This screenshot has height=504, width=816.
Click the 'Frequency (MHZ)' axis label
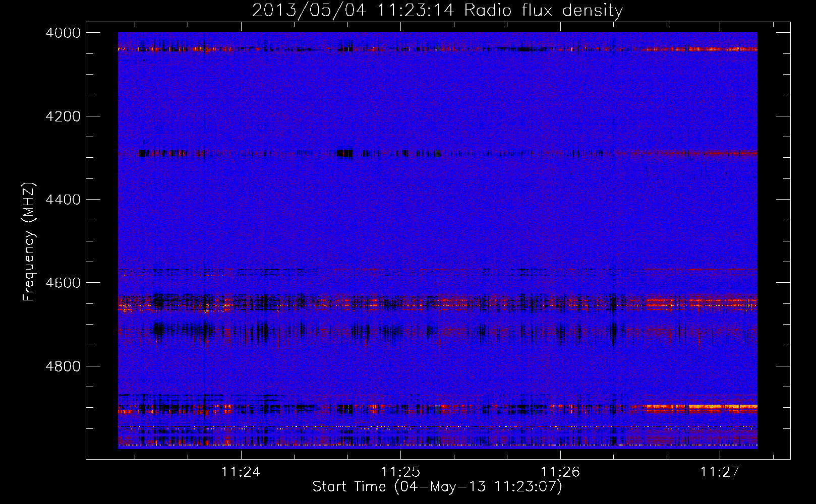point(29,242)
